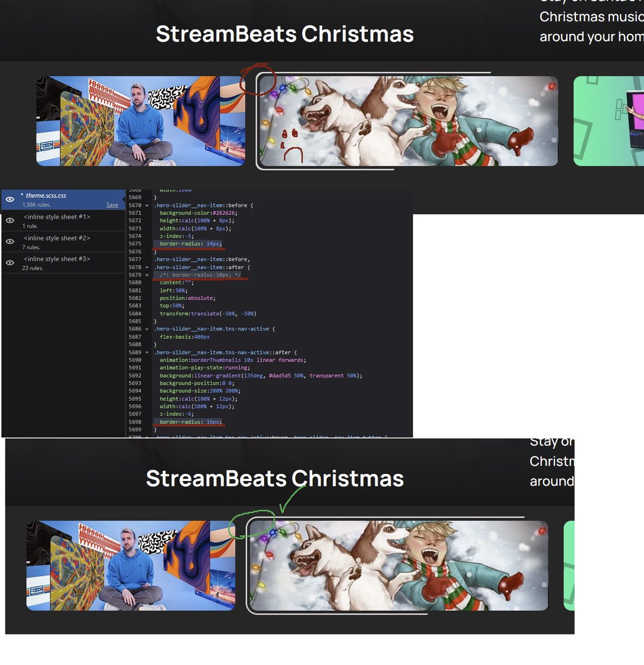Click the 'content:"";' declaration

click(177, 283)
